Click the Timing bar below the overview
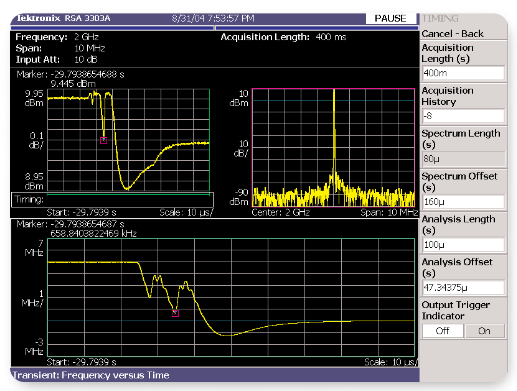Screen dimensions: 517x391 coord(112,200)
